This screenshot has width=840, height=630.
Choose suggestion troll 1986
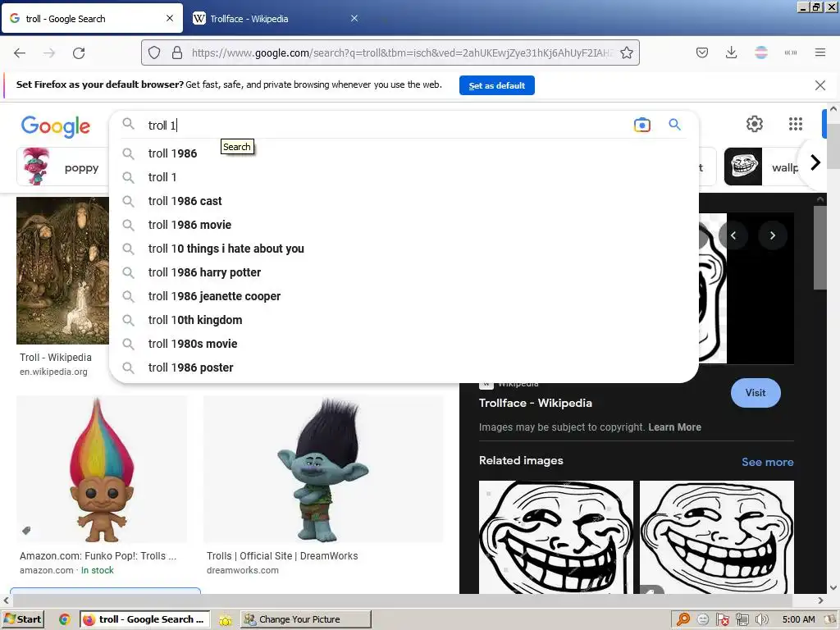pyautogui.click(x=404, y=153)
